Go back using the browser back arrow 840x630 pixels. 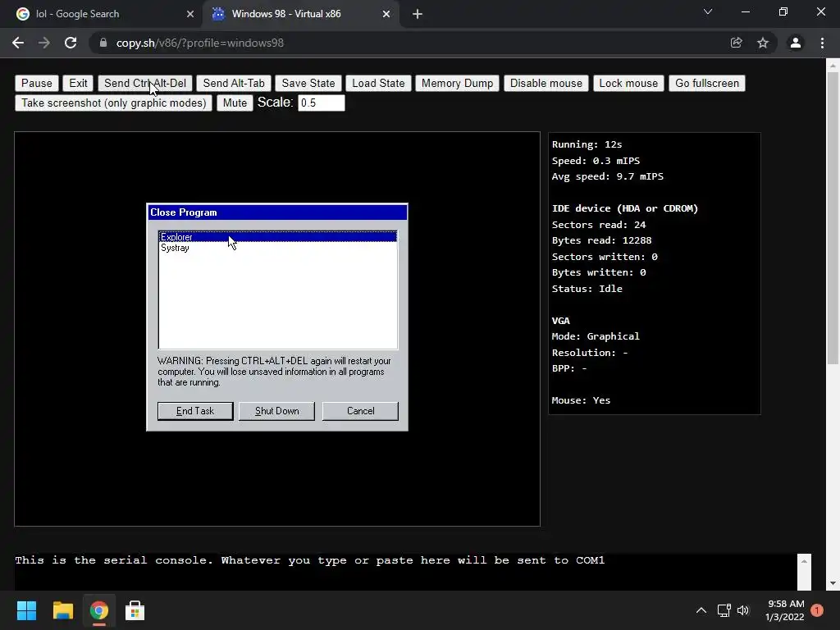pyautogui.click(x=18, y=43)
